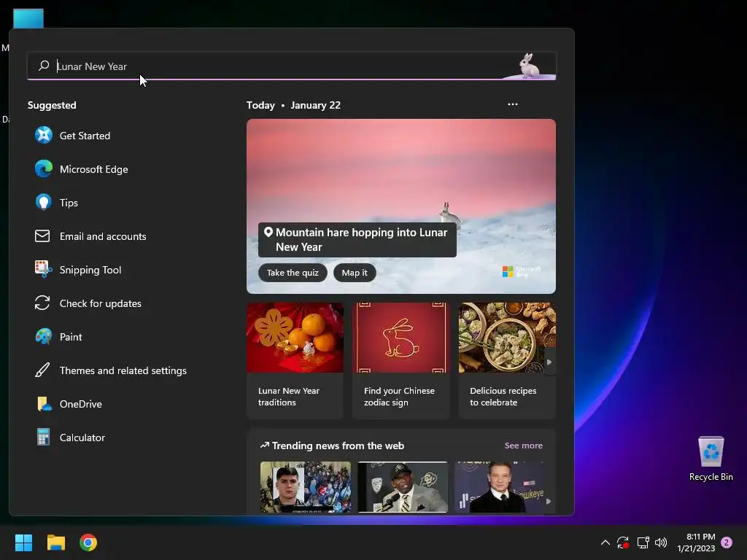Open Email and accounts envelope icon
747x560 pixels.
point(42,236)
